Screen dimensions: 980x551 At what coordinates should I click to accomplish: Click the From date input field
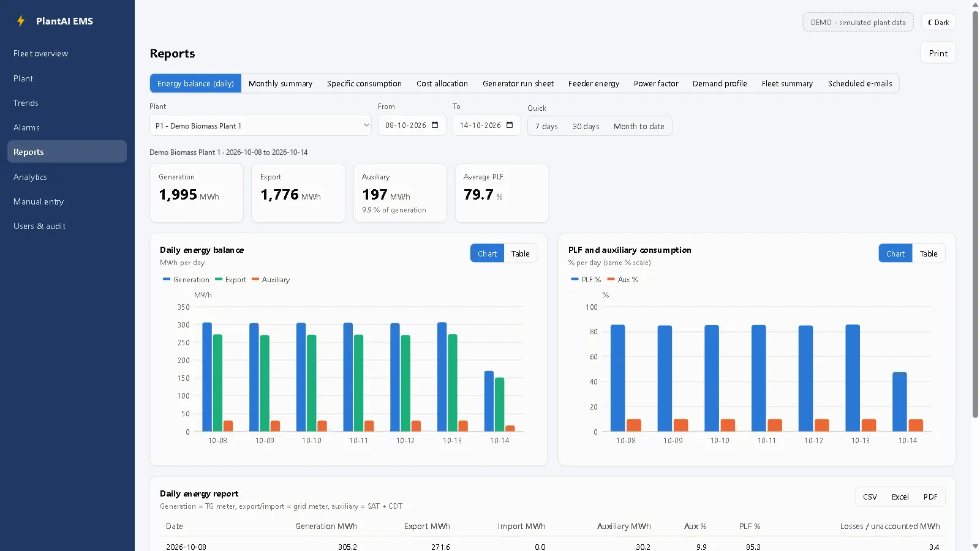[x=412, y=125]
